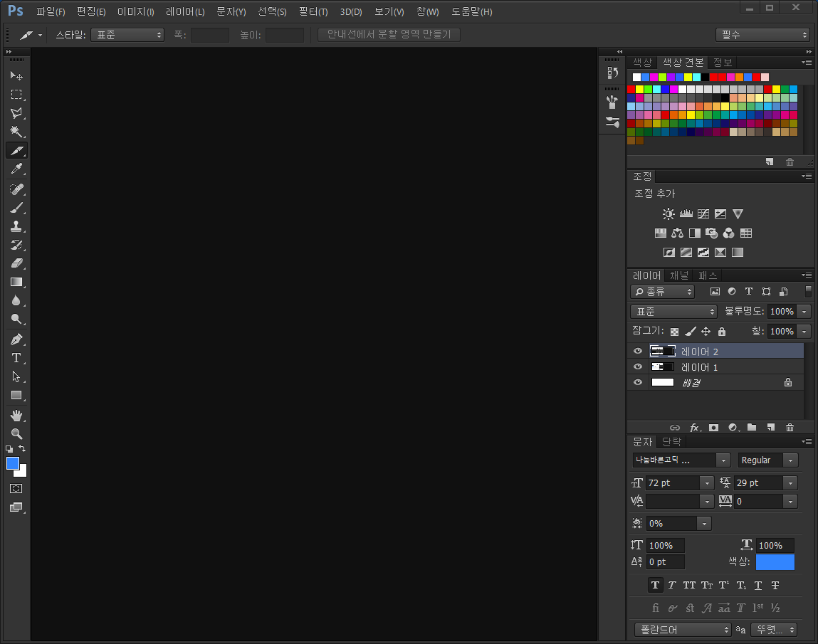
Task: Select the Horizontal Type tool
Action: (16, 358)
